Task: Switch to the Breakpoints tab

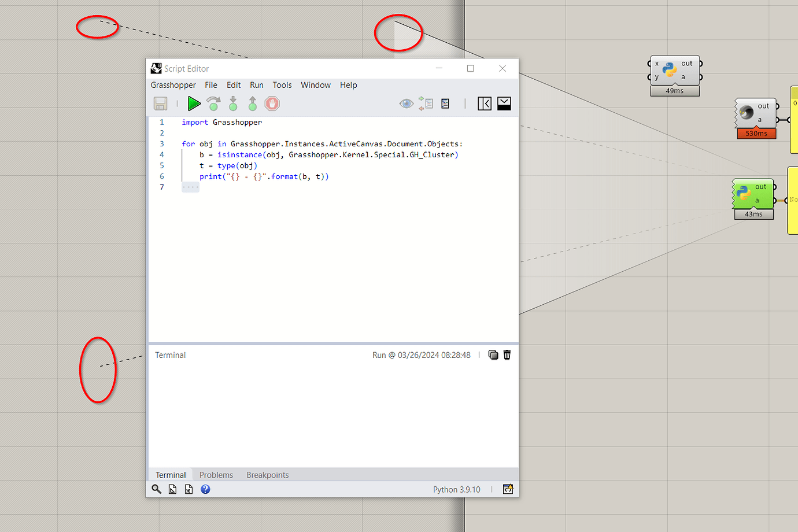Action: tap(267, 475)
